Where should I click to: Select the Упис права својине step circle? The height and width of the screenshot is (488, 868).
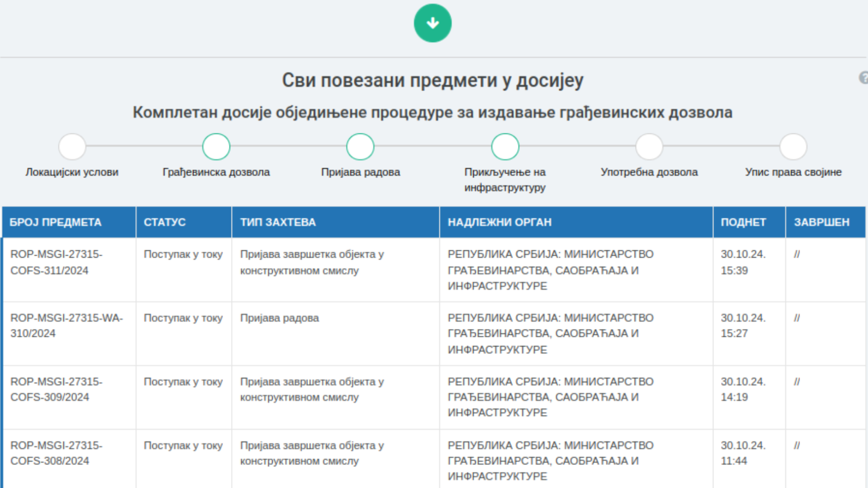click(793, 146)
